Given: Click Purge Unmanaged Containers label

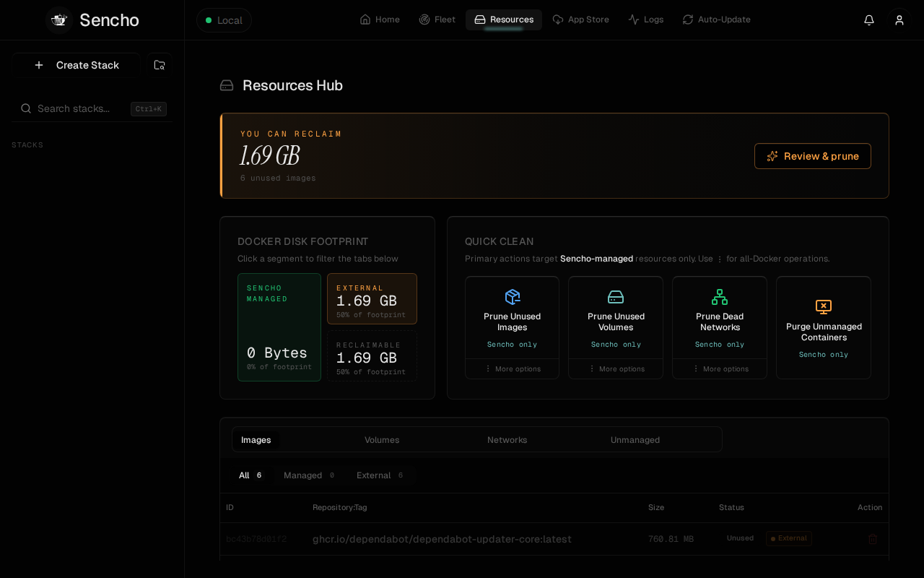Looking at the screenshot, I should click(x=824, y=332).
